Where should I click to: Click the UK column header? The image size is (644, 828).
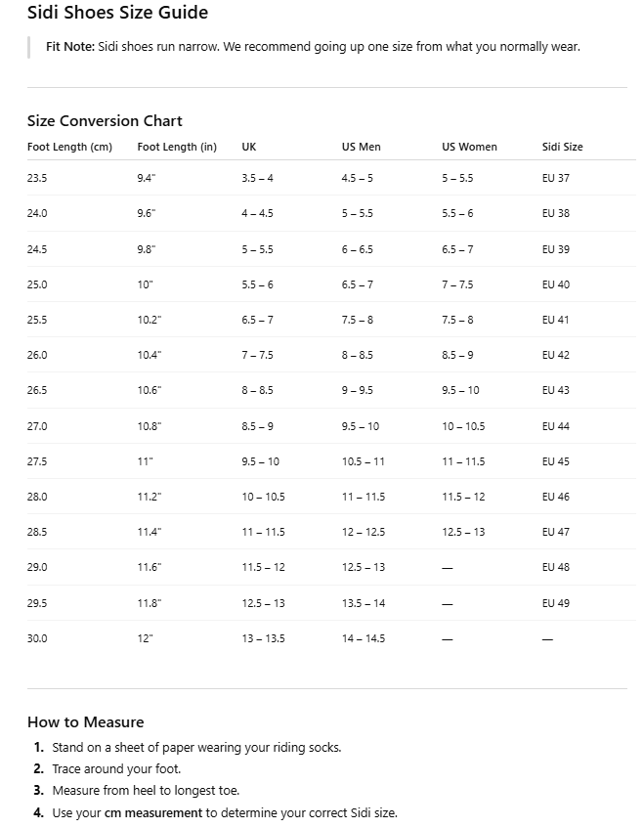click(249, 147)
